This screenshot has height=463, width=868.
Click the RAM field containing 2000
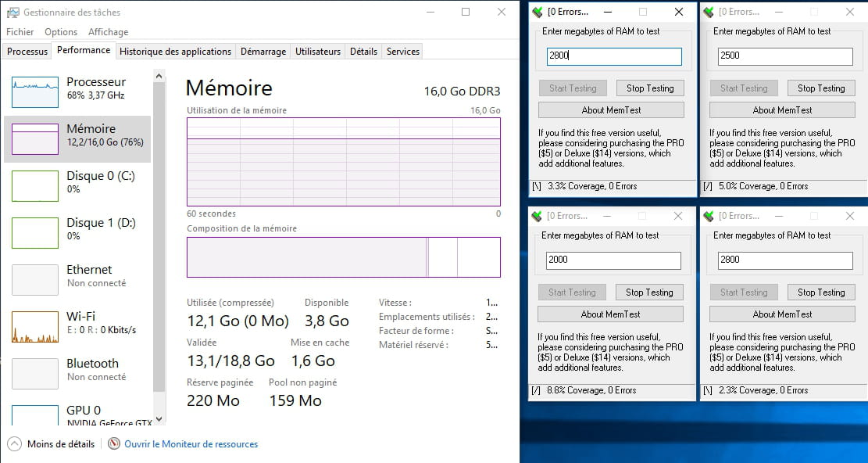(613, 260)
